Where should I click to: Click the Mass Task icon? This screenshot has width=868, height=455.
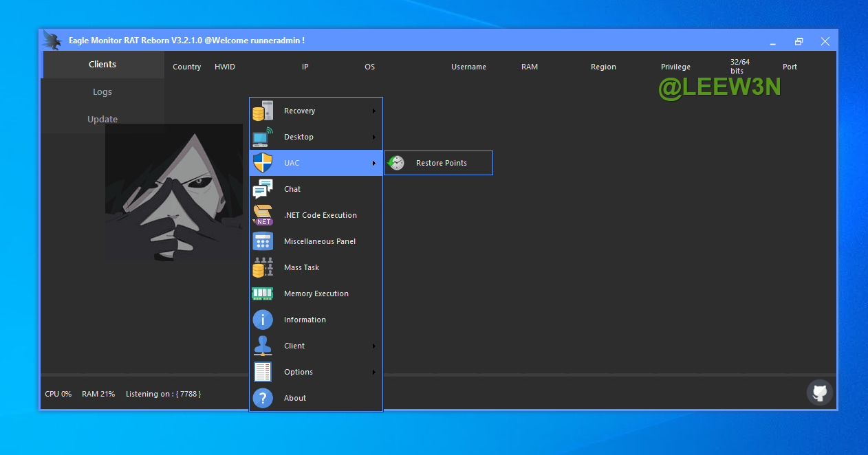tap(263, 267)
